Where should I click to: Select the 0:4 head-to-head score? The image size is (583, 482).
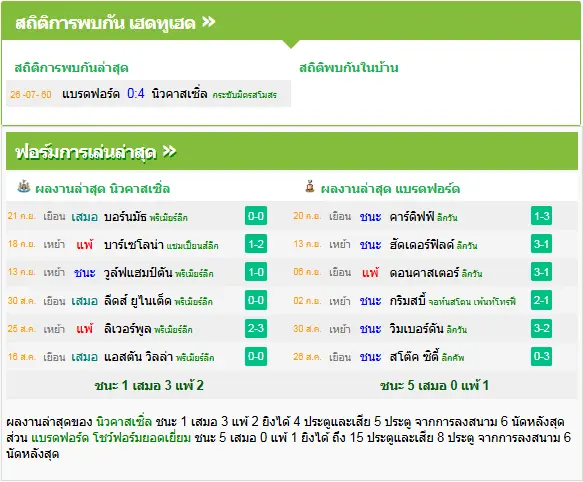point(136,93)
